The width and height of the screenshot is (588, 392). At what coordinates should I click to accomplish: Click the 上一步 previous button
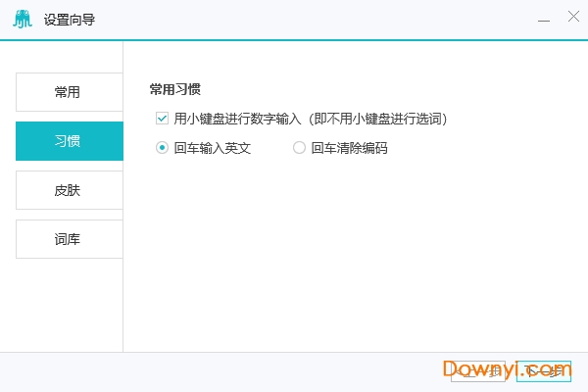point(480,370)
